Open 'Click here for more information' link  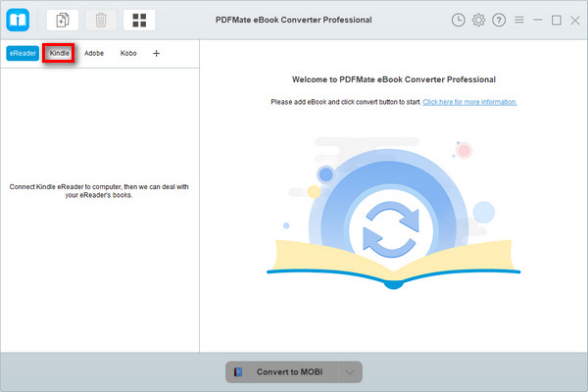click(x=469, y=102)
